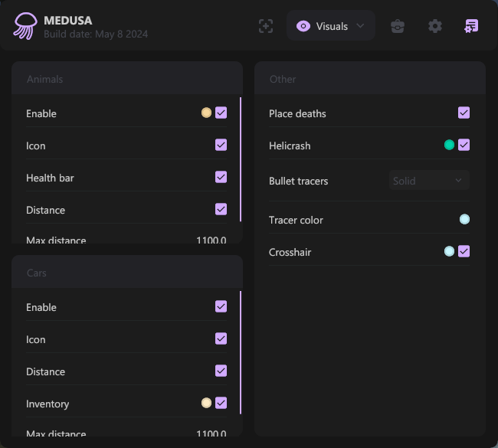Click the eye icon in Visuals
This screenshot has width=498, height=448.
303,26
